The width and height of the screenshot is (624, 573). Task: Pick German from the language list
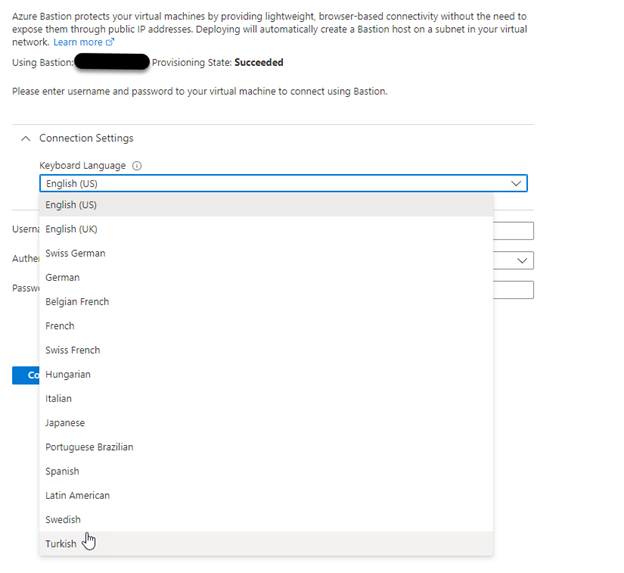62,277
